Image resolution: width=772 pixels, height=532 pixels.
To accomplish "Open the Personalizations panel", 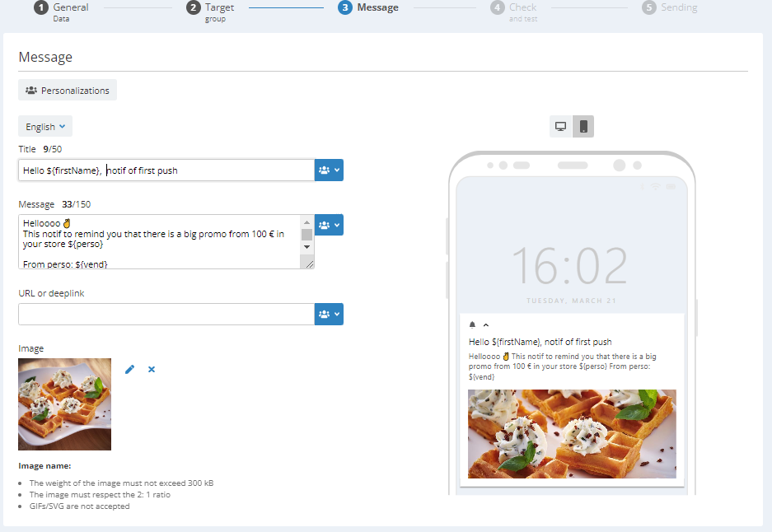I will [x=68, y=90].
